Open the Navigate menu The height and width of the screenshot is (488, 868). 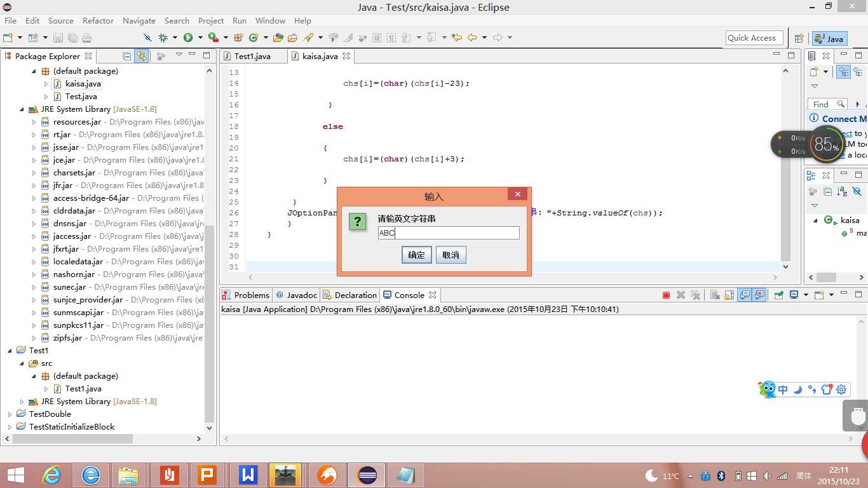click(139, 20)
